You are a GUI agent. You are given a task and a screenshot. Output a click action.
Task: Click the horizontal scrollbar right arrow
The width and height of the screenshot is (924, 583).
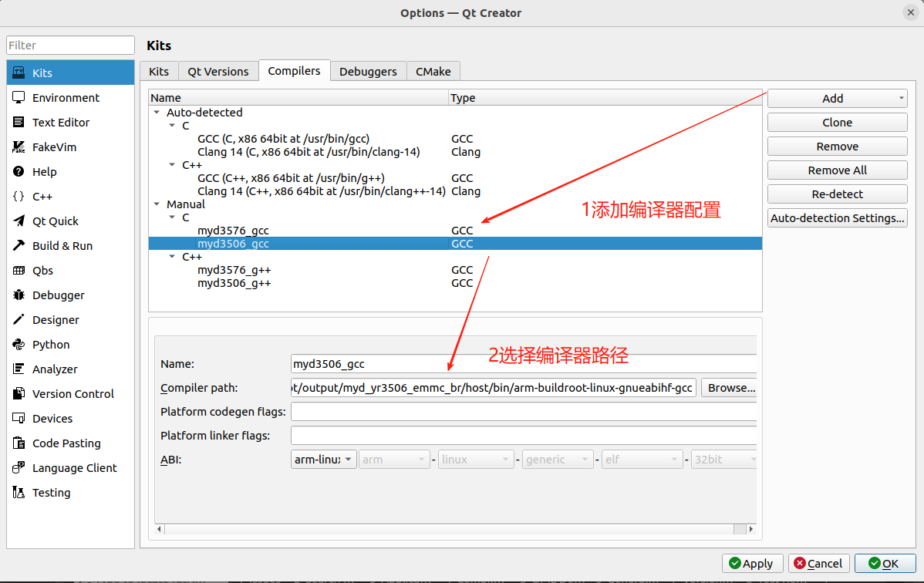point(750,529)
